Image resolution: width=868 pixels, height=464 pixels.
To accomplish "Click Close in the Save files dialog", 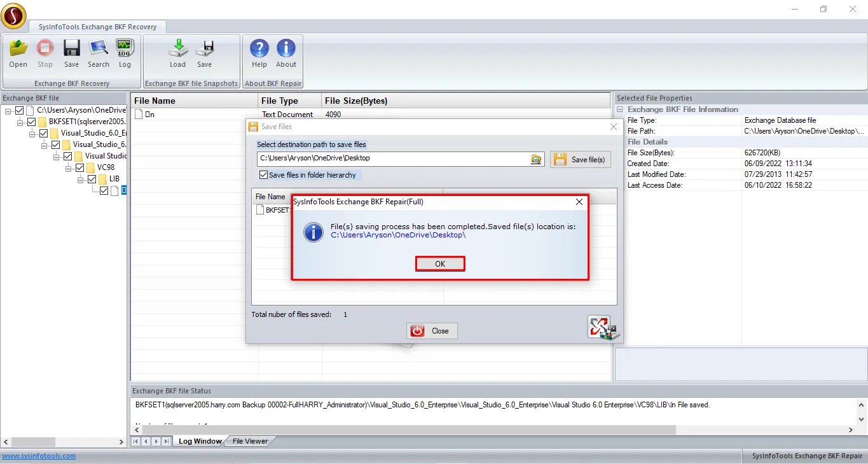I will click(432, 331).
